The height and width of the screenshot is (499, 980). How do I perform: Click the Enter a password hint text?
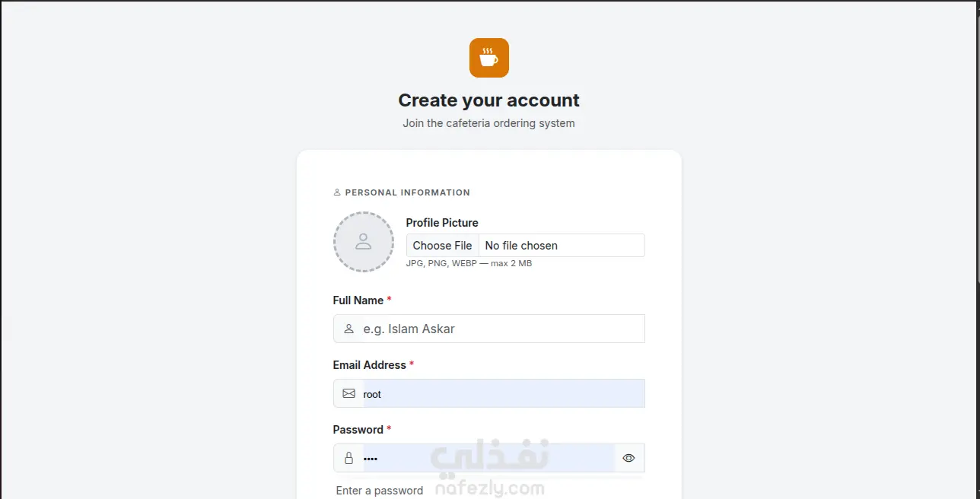click(x=380, y=491)
